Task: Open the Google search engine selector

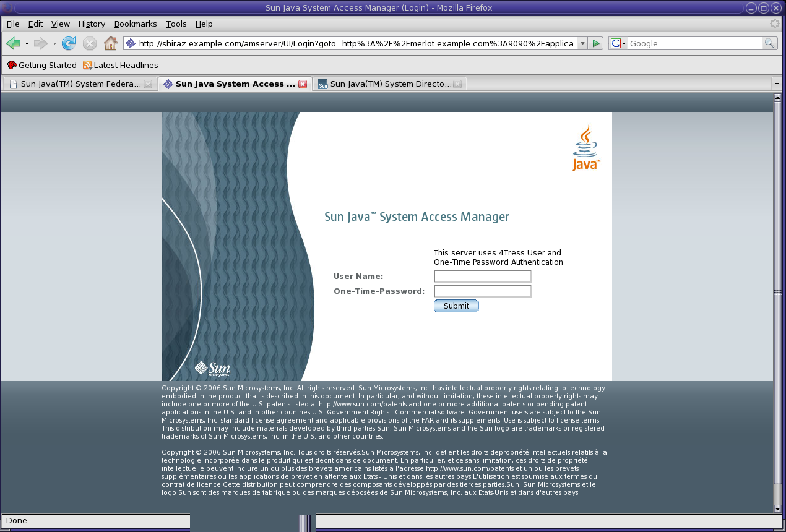Action: (618, 43)
